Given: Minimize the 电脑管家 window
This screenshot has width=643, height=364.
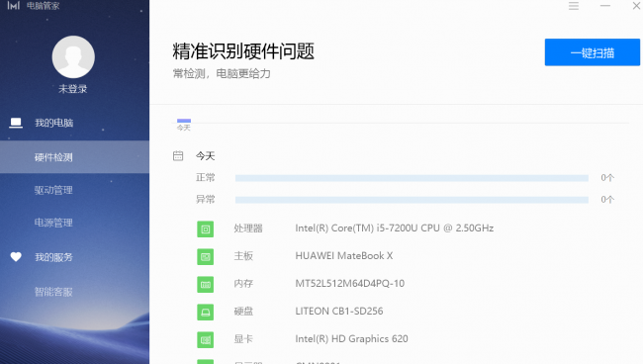Looking at the screenshot, I should [x=605, y=6].
